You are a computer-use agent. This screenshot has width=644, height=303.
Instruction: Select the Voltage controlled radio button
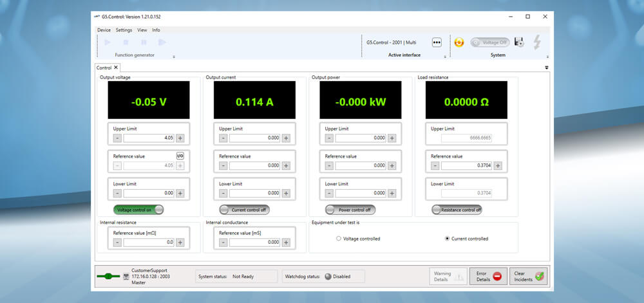click(x=339, y=239)
